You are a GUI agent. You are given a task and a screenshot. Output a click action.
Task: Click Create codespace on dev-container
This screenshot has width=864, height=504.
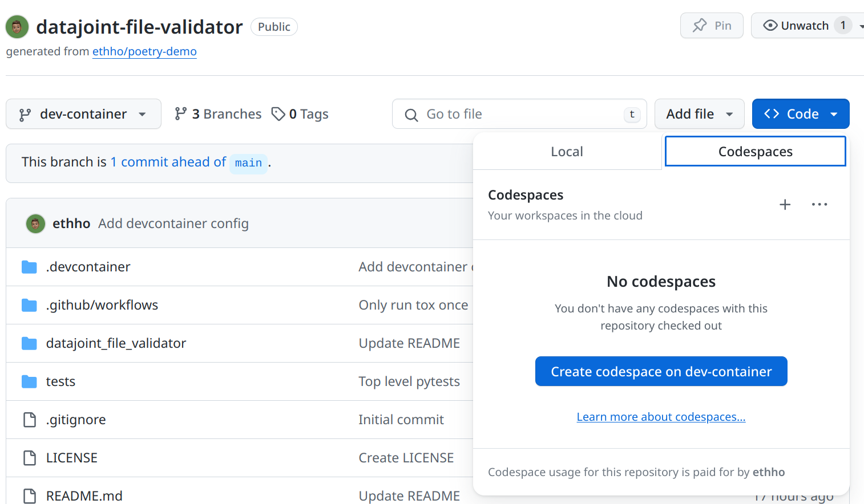(661, 372)
